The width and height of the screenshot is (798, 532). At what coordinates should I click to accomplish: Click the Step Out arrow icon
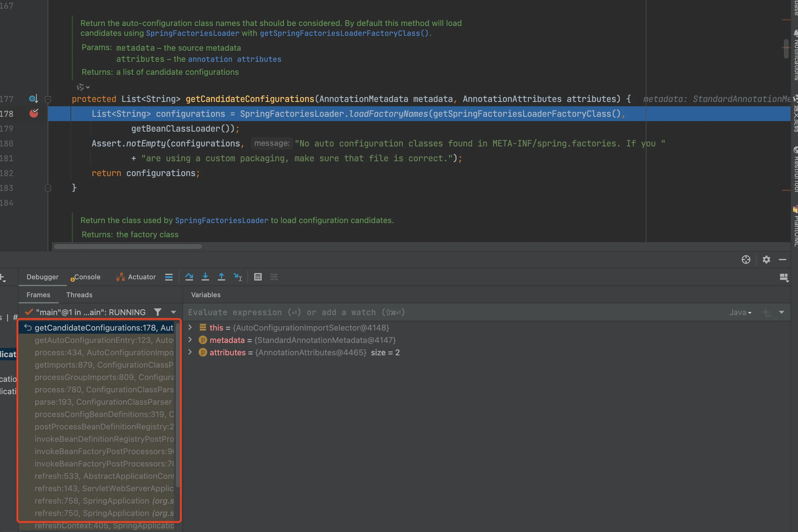tap(221, 277)
